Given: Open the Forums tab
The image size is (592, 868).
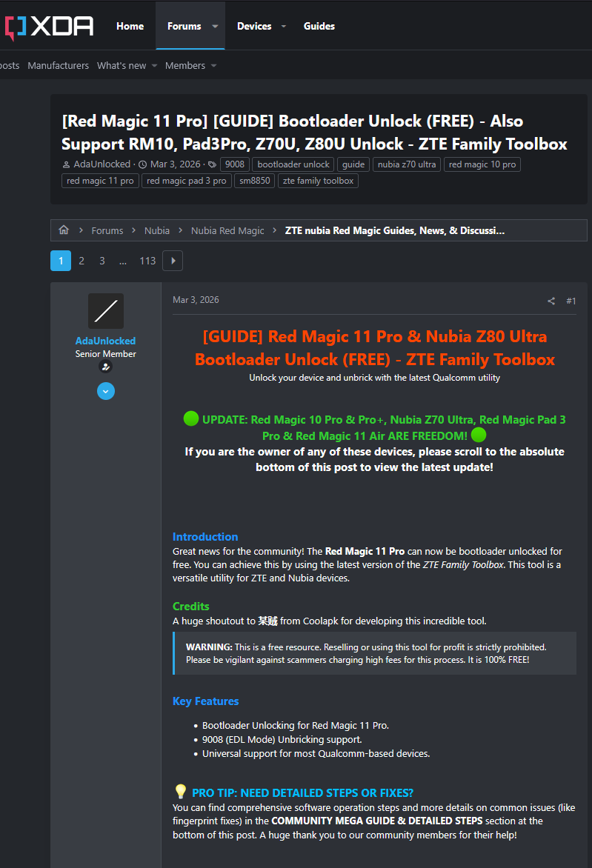Looking at the screenshot, I should 184,26.
